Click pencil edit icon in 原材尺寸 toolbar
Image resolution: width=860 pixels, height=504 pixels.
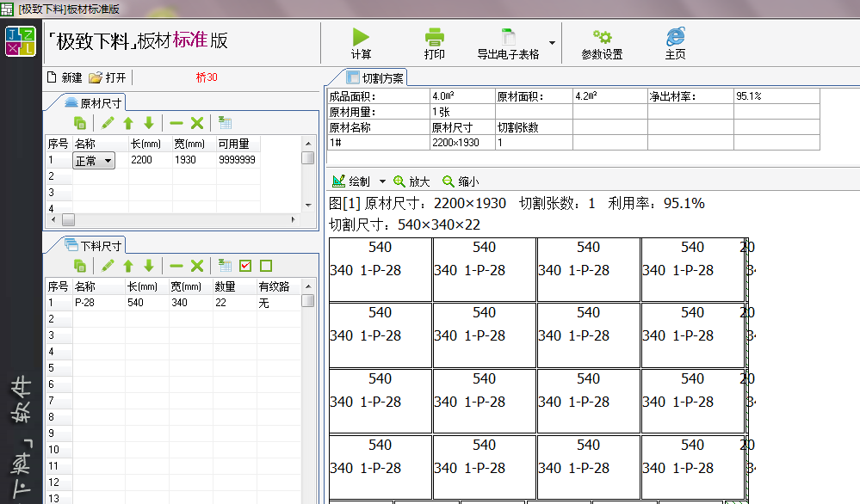(108, 123)
